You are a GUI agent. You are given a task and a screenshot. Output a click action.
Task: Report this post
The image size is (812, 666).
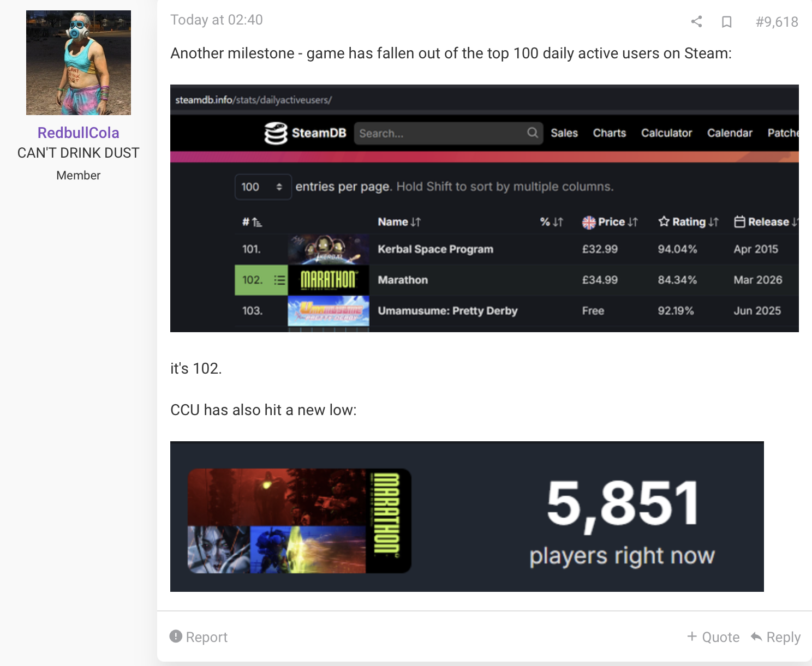coord(199,637)
